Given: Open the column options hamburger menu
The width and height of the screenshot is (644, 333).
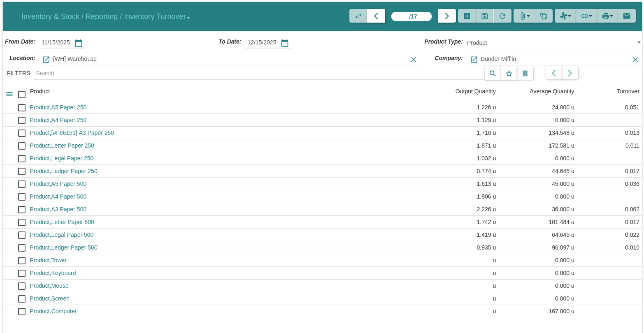Looking at the screenshot, I should pos(9,95).
